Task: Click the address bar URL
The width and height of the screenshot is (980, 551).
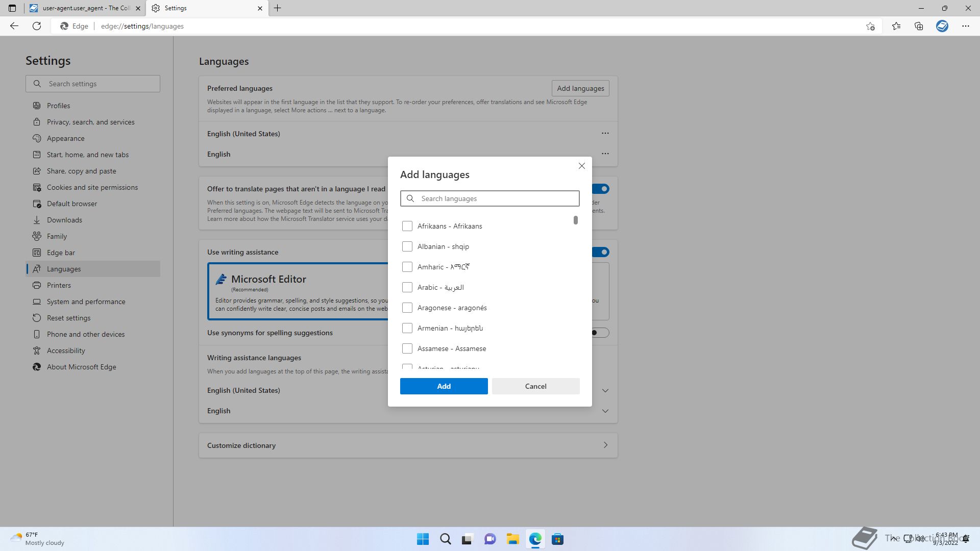Action: (142, 26)
